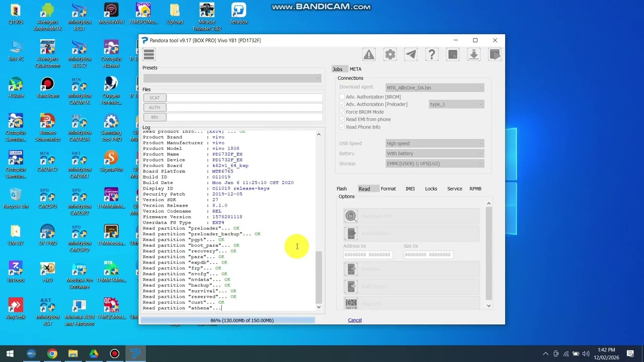Click the Read Flash Info magnifier icon
The height and width of the screenshot is (362, 644).
tap(351, 216)
